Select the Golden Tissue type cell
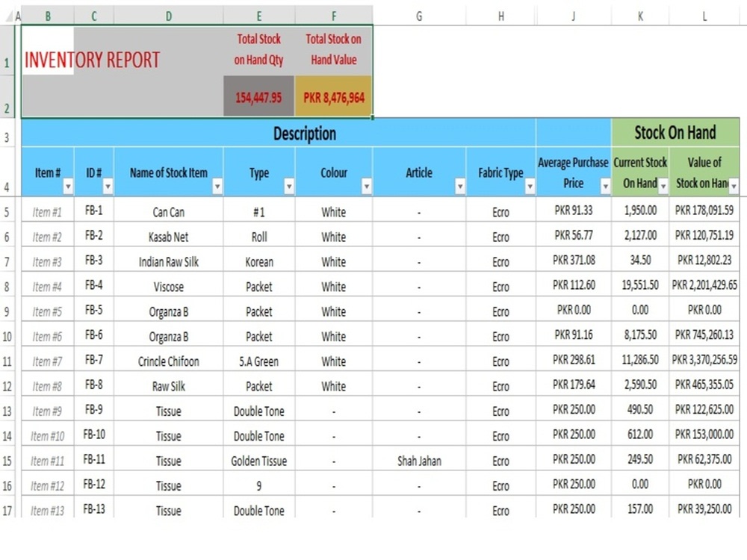Viewport: 747px width, 560px height. click(259, 458)
